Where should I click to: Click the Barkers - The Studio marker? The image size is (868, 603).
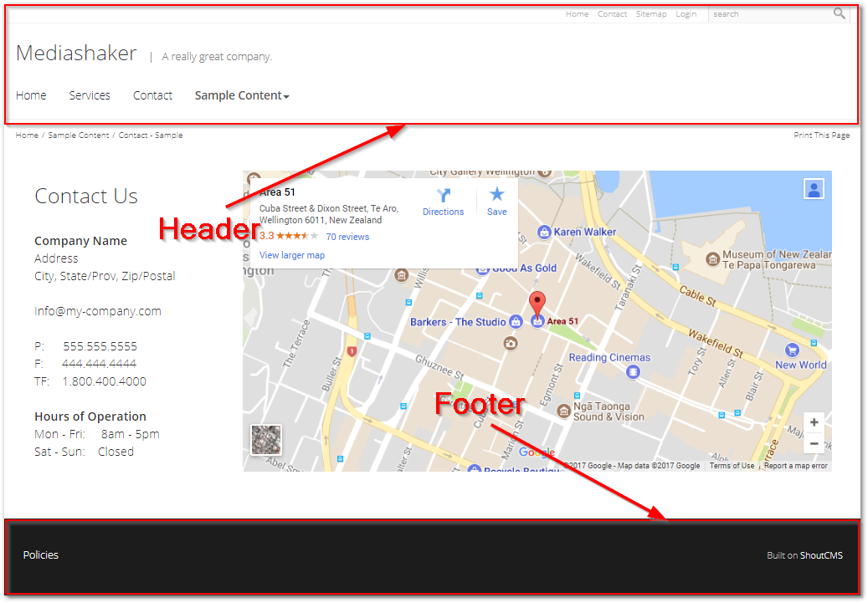pyautogui.click(x=516, y=322)
